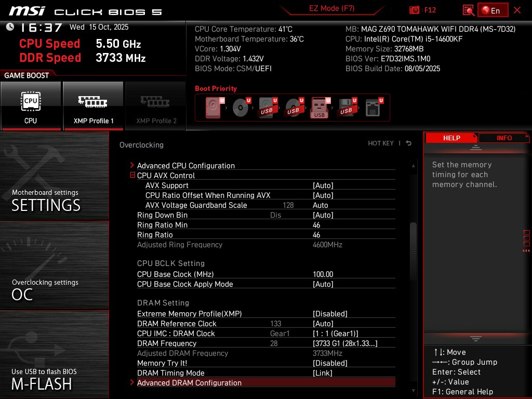Image resolution: width=532 pixels, height=399 pixels.
Task: Click the GAME BOOST label
Action: point(26,75)
